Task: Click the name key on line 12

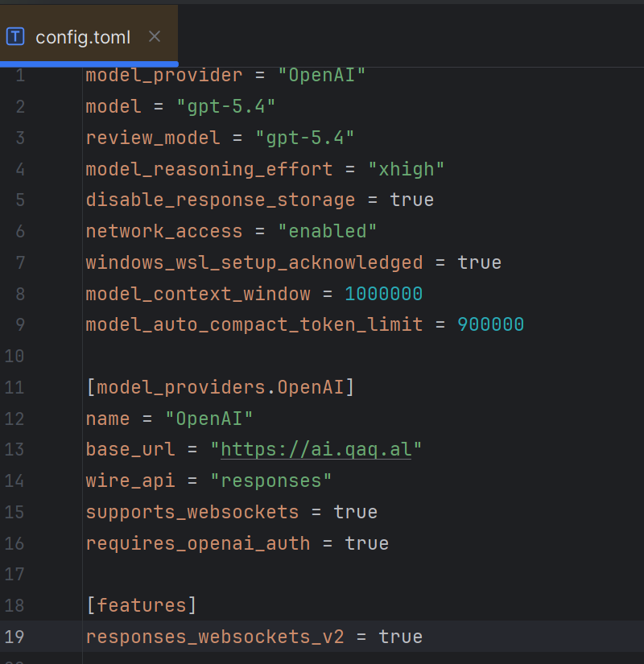Action: click(108, 419)
